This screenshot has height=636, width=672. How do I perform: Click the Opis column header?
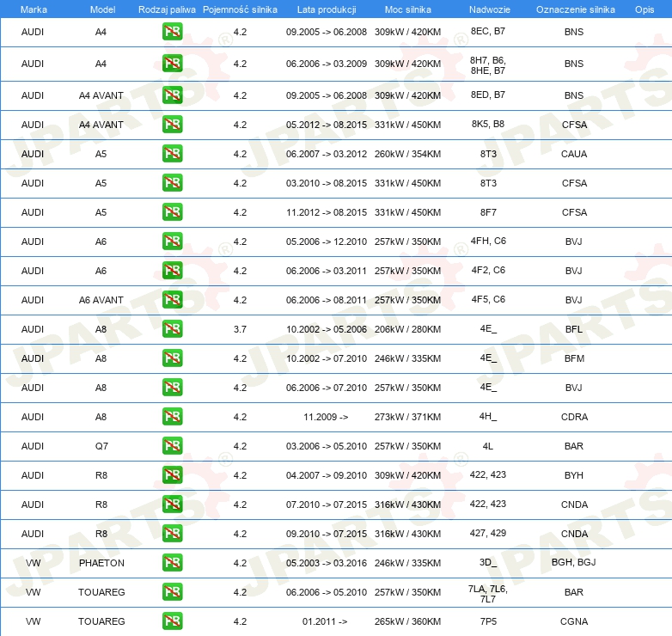pyautogui.click(x=644, y=9)
